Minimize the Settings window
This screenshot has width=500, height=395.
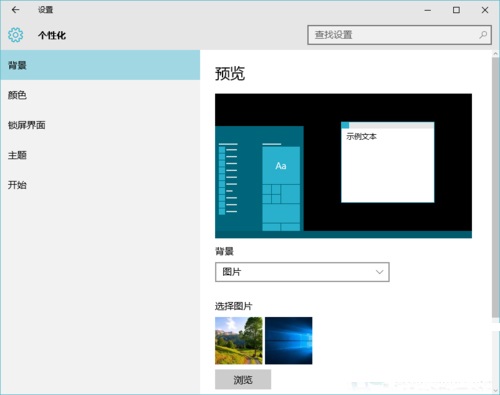coord(428,10)
